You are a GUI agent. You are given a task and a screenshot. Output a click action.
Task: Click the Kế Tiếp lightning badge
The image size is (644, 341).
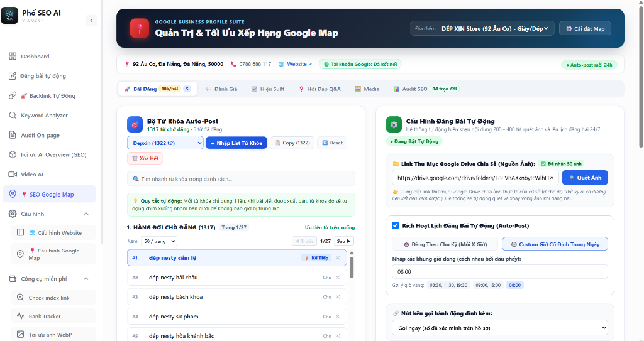click(x=316, y=257)
